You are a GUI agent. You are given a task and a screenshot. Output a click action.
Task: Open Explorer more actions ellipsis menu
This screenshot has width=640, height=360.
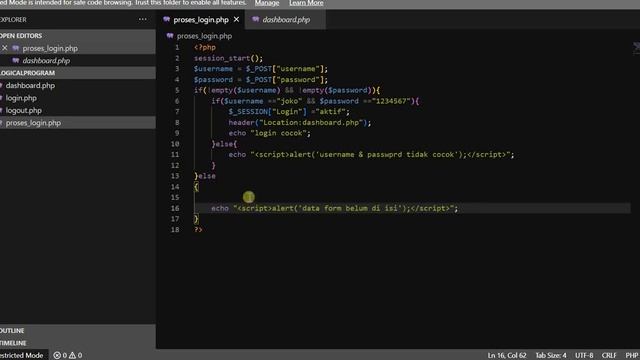[142, 19]
